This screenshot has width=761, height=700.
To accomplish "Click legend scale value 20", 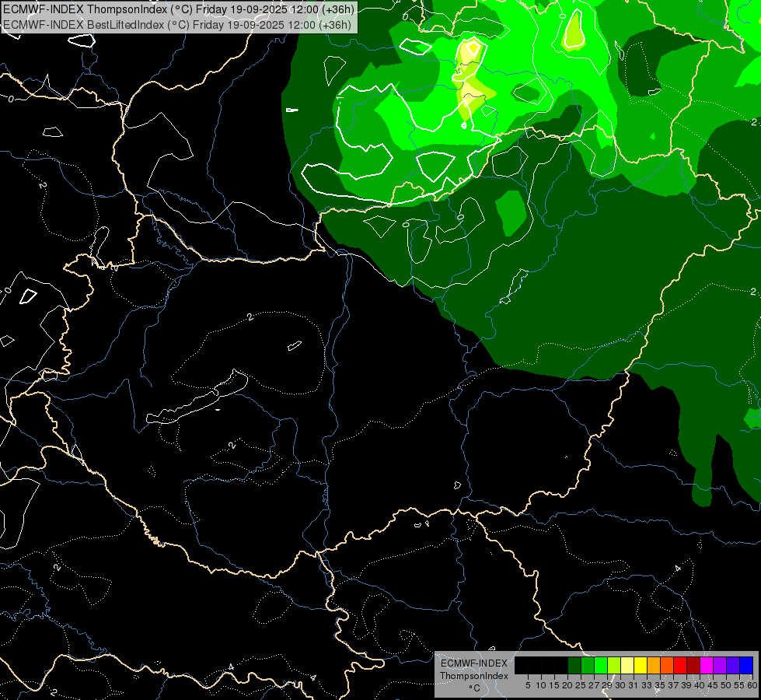I will click(567, 685).
